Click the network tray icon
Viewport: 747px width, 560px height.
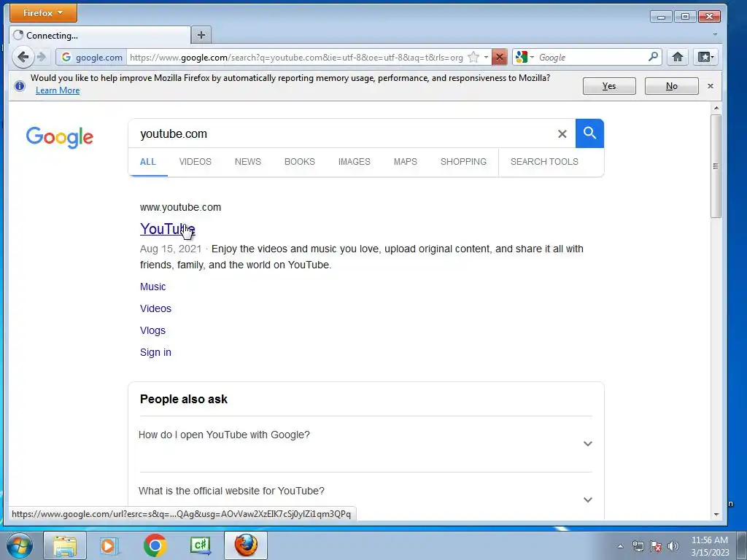point(638,546)
